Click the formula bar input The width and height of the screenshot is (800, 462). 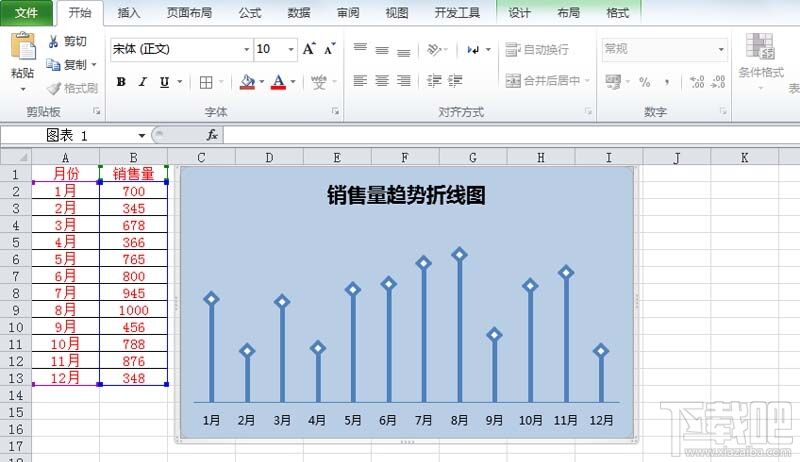coord(511,135)
